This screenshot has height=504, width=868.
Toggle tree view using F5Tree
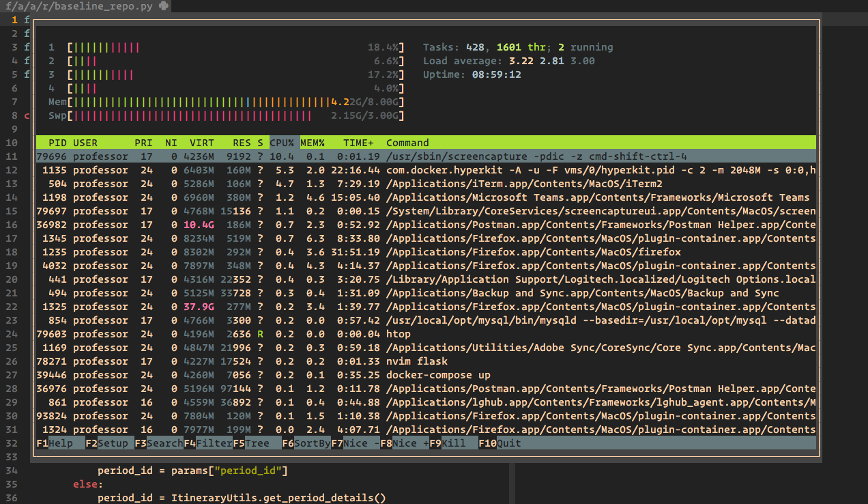pos(249,443)
